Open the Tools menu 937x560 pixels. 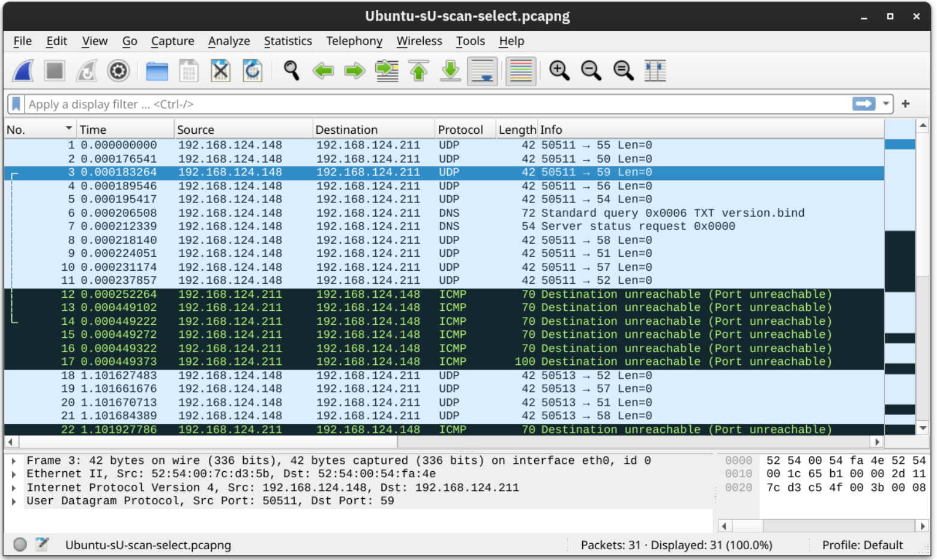coord(470,41)
